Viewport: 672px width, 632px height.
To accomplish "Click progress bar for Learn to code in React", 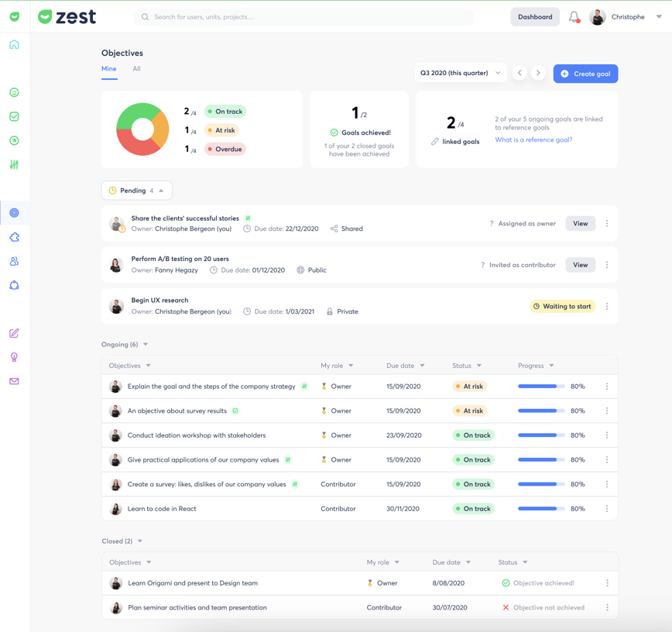I will [x=540, y=509].
